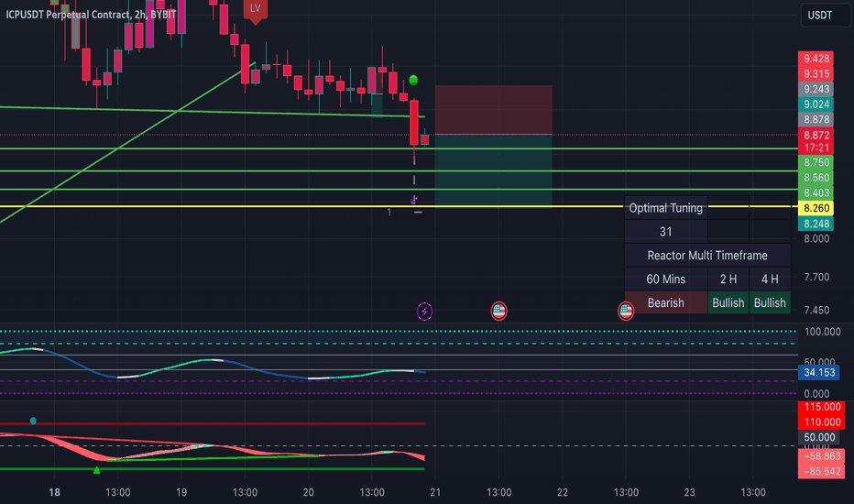The height and width of the screenshot is (504, 854).
Task: Click the Bullish cell under 4 H
Action: click(x=770, y=303)
